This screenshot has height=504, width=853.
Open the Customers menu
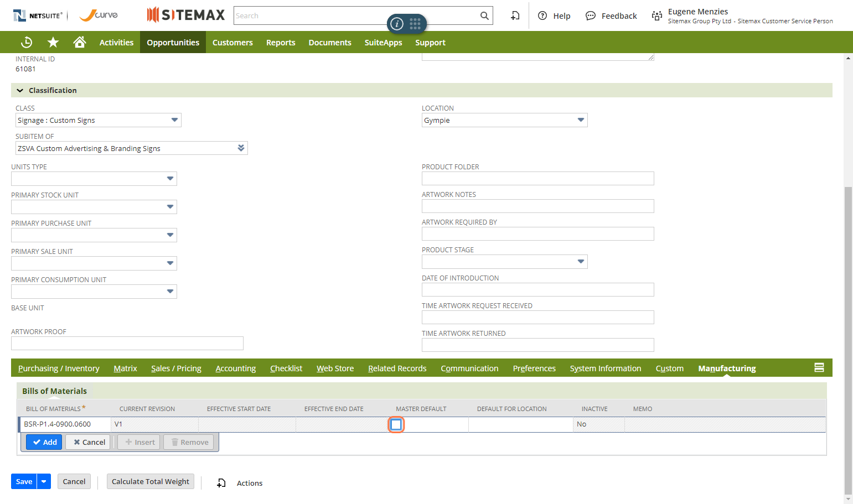click(232, 42)
